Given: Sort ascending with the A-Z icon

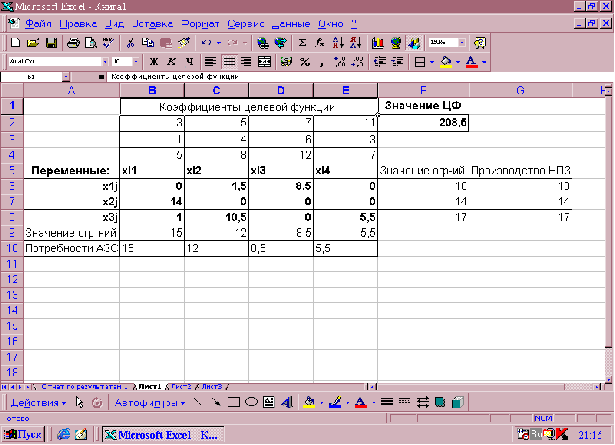Looking at the screenshot, I should [x=338, y=43].
